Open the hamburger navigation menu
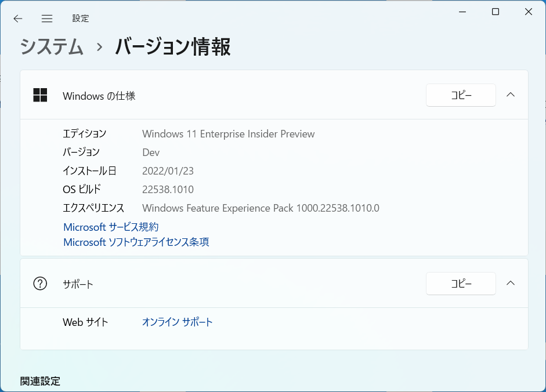 coord(47,19)
